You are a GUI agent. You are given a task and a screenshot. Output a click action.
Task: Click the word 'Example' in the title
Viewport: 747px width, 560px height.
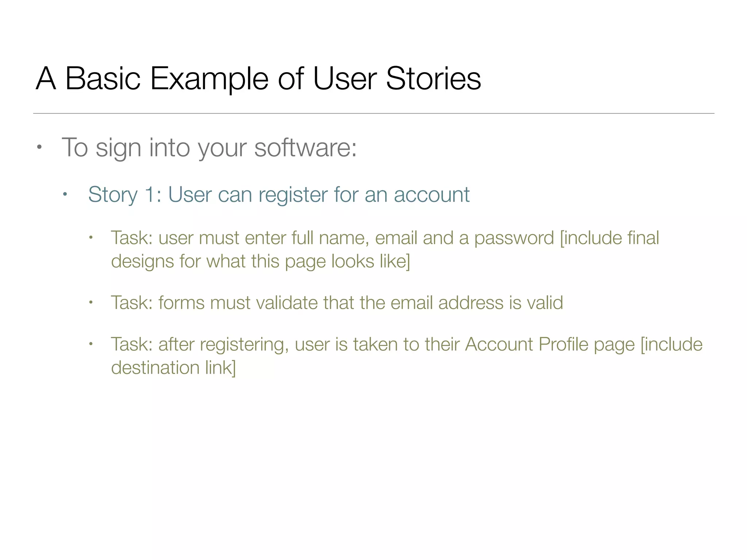[x=209, y=79]
